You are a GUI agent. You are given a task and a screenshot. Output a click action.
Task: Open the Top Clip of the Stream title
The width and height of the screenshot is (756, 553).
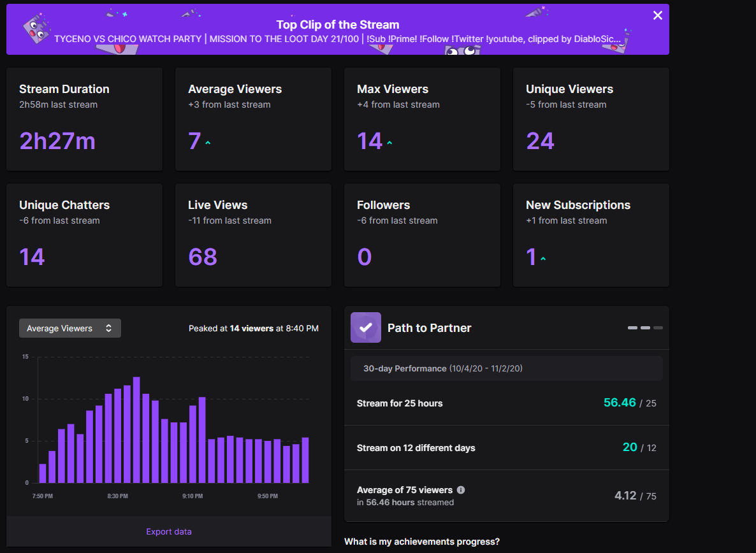(337, 25)
